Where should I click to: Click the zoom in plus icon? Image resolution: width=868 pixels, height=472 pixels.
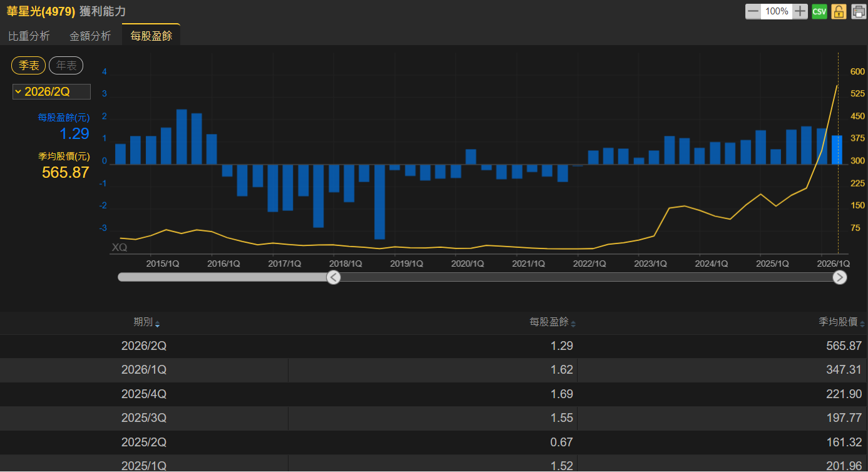tap(800, 11)
